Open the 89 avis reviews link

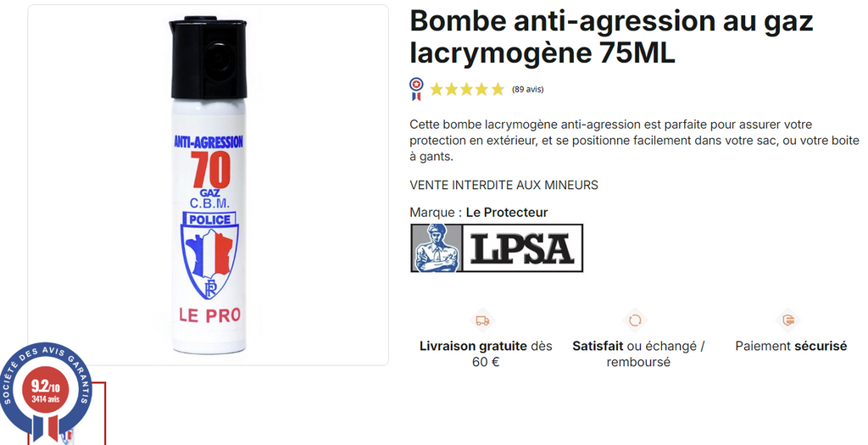527,89
